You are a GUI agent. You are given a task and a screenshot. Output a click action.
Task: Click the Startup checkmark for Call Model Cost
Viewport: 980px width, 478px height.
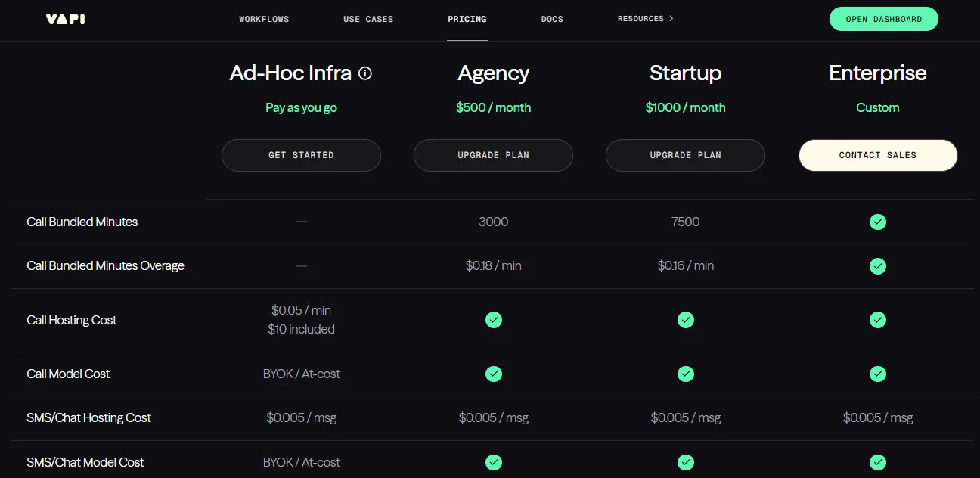click(x=685, y=374)
